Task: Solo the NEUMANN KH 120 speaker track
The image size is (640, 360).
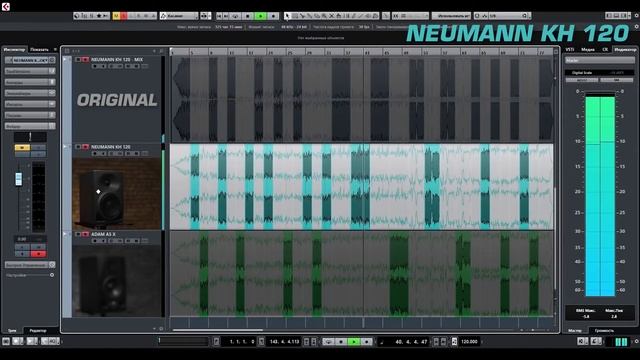Action: (85, 147)
